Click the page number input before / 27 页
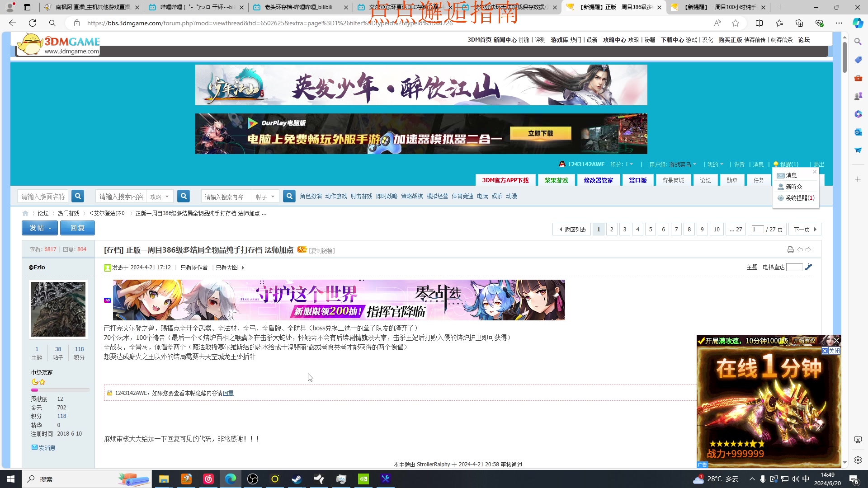Screen dimensions: 868x488 point(757,229)
